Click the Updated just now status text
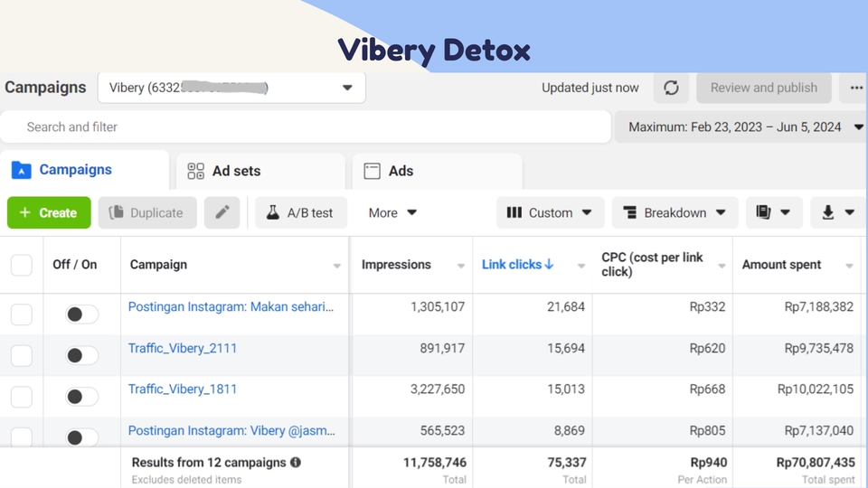Viewport: 868px width, 488px height. click(x=590, y=88)
